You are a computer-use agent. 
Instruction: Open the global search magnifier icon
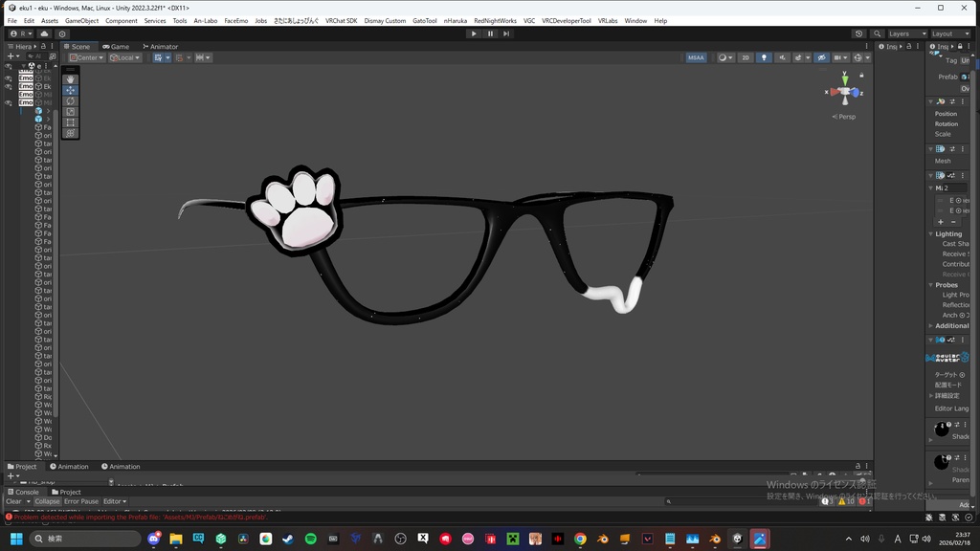pyautogui.click(x=878, y=33)
